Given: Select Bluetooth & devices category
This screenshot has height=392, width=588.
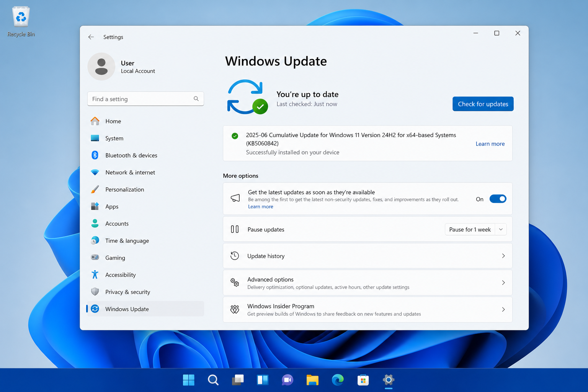Looking at the screenshot, I should pyautogui.click(x=145, y=155).
